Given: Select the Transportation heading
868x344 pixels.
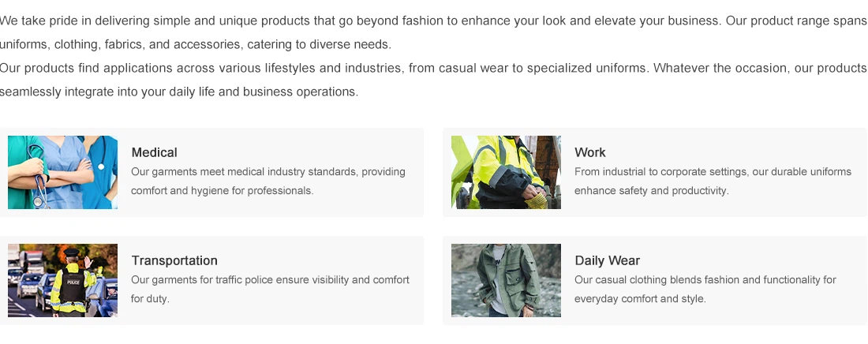Looking at the screenshot, I should (x=174, y=260).
